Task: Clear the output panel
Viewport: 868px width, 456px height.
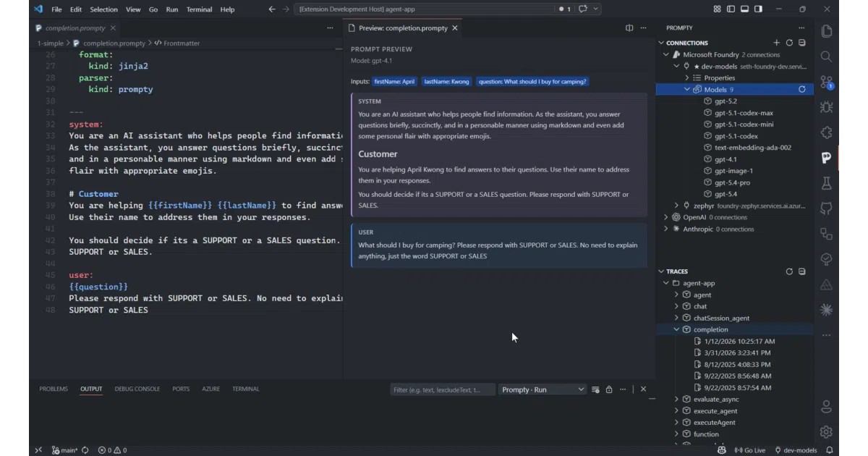Action: 595,389
